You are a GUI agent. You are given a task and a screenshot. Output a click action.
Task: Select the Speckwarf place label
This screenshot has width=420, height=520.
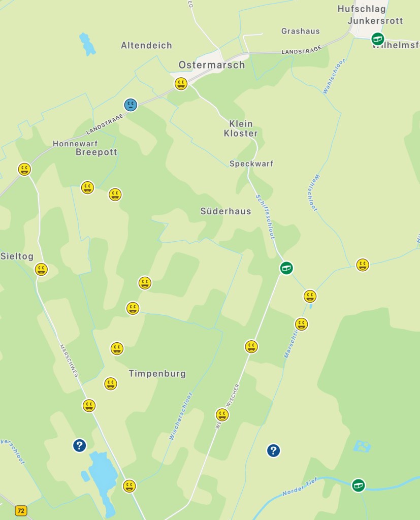[x=251, y=164]
